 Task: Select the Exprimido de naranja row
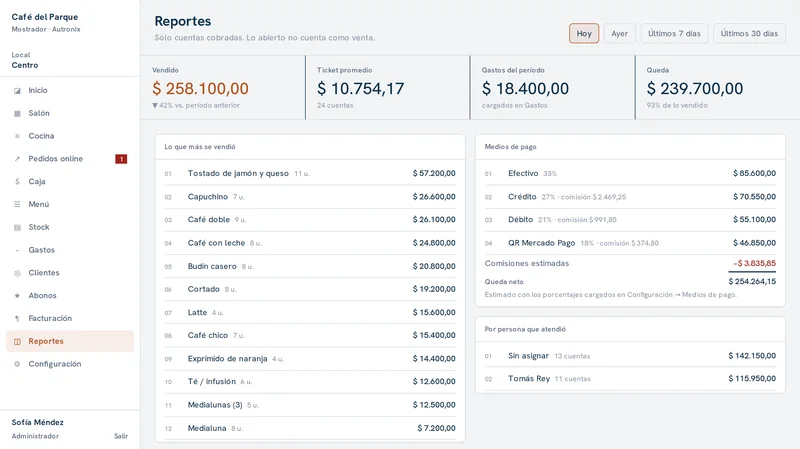[x=310, y=359]
